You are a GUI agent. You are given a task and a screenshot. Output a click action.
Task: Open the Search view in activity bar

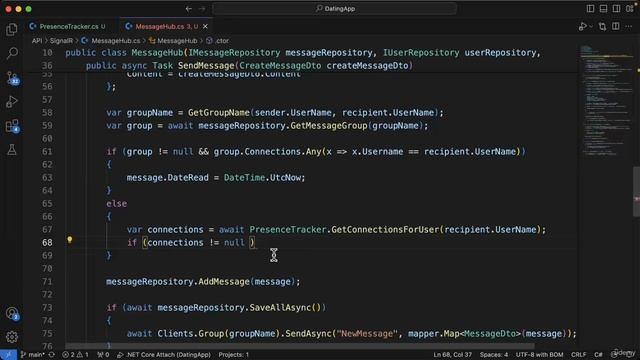(12, 53)
